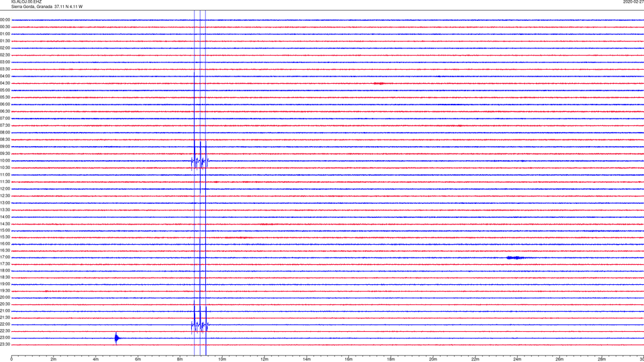Click the 08:00 trace time label
This screenshot has width=644, height=362.
[5, 133]
